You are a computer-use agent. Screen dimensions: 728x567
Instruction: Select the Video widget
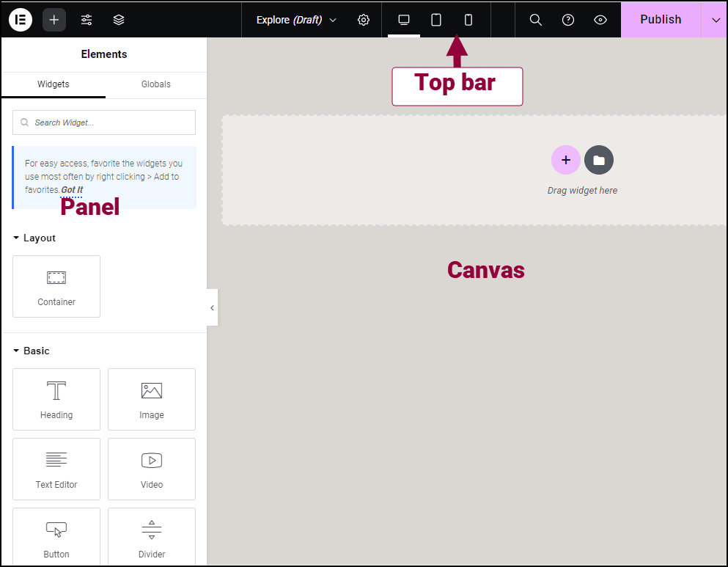point(152,469)
